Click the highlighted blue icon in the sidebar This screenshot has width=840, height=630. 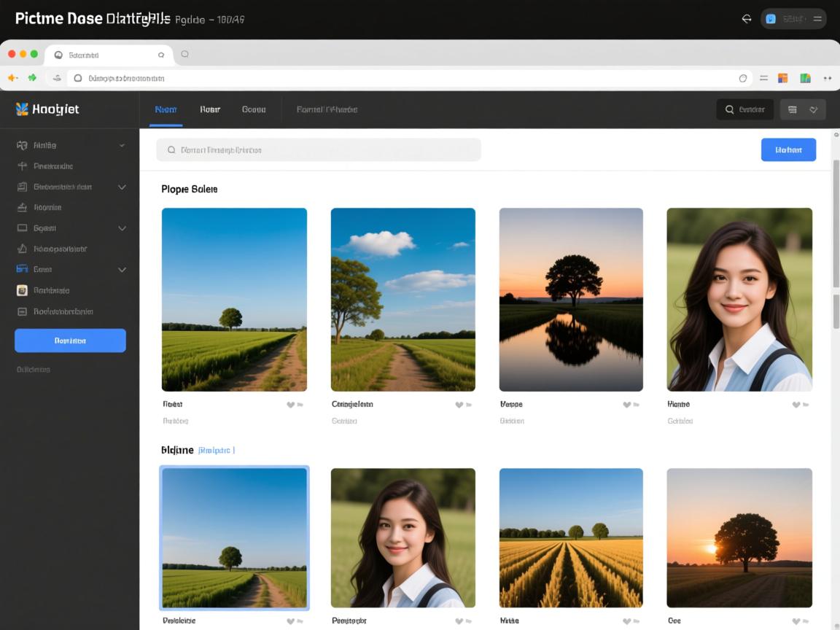(x=22, y=269)
